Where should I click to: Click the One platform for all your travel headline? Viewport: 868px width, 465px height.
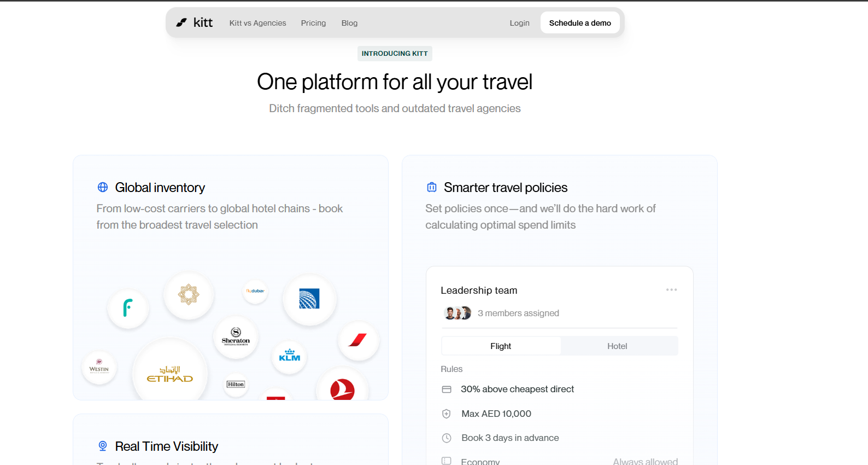point(395,82)
